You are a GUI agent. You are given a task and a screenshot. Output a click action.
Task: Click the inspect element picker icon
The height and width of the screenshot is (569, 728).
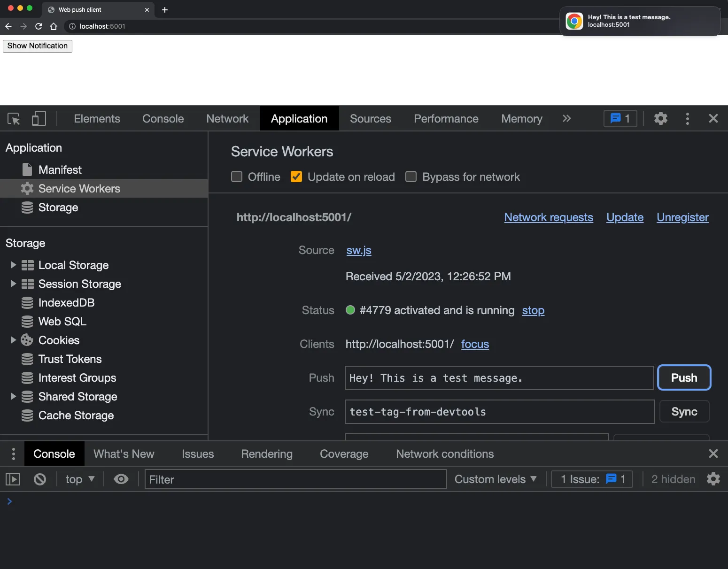tap(14, 119)
